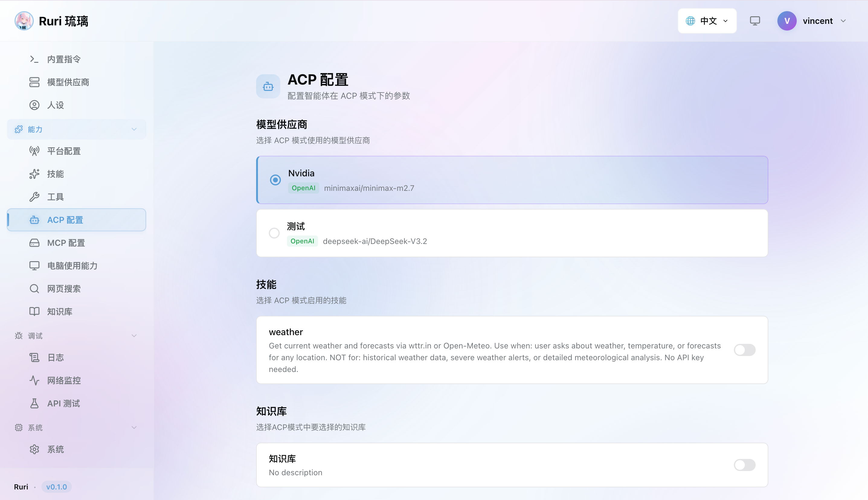This screenshot has height=500, width=868.
Task: Click the monitor icon beside 电脑使用能力
Action: click(x=34, y=265)
